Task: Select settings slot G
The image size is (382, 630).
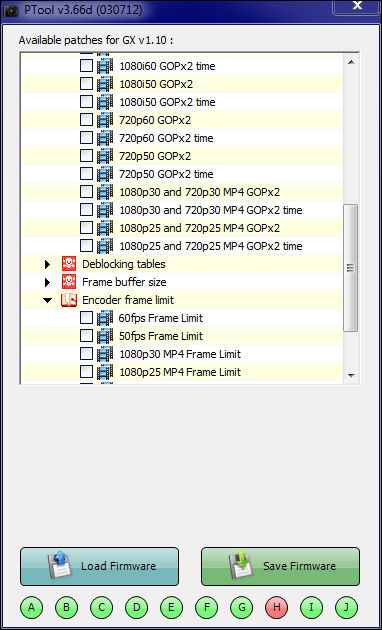Action: [x=241, y=607]
